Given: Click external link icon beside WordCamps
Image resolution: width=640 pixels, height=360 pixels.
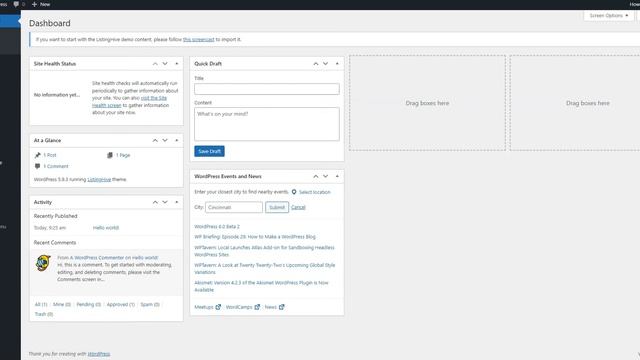Looking at the screenshot, I should coord(257,307).
